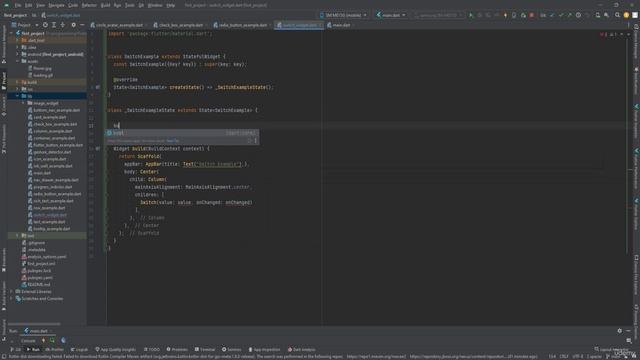640x360 pixels.
Task: Click the Console tab in Run panel
Action: pyautogui.click(x=28, y=340)
